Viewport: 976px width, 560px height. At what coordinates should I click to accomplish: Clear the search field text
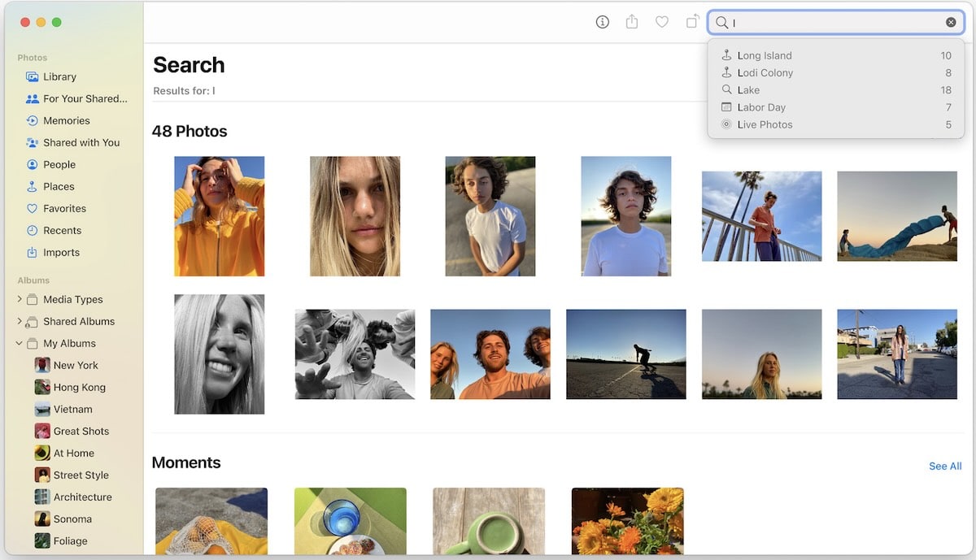pyautogui.click(x=951, y=23)
